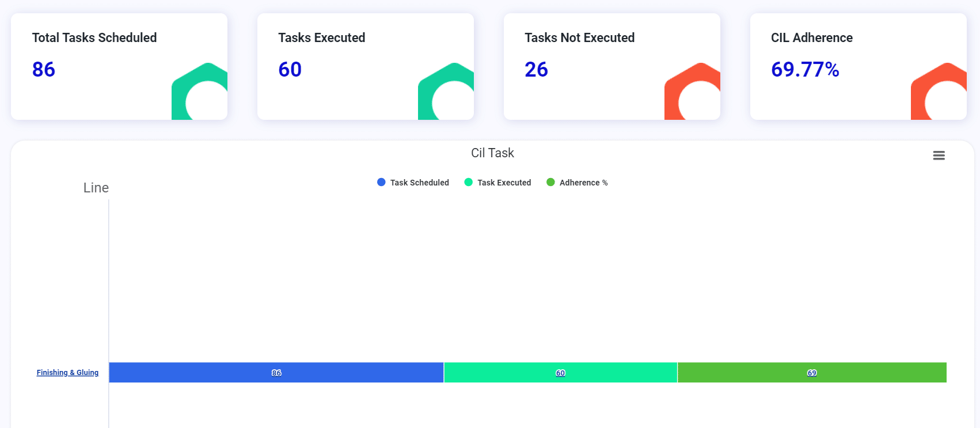Click the Tasks Not Executed card title
This screenshot has width=980, height=428.
(579, 38)
